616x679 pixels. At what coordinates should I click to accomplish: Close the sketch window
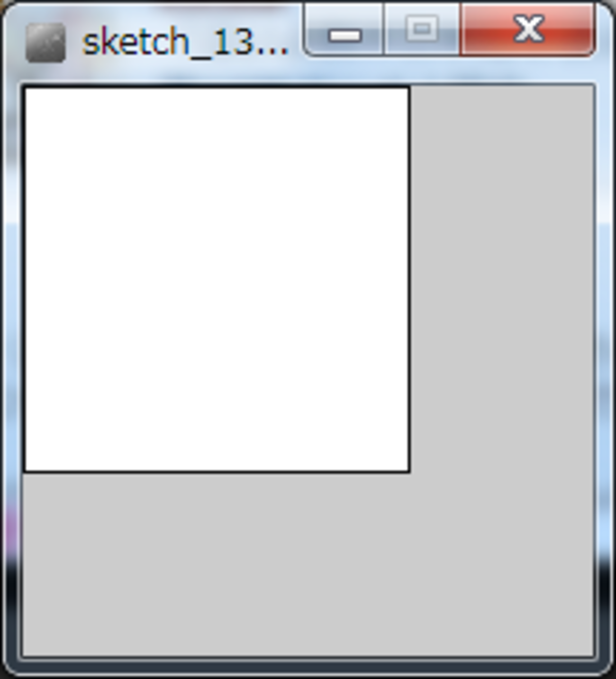click(x=527, y=29)
